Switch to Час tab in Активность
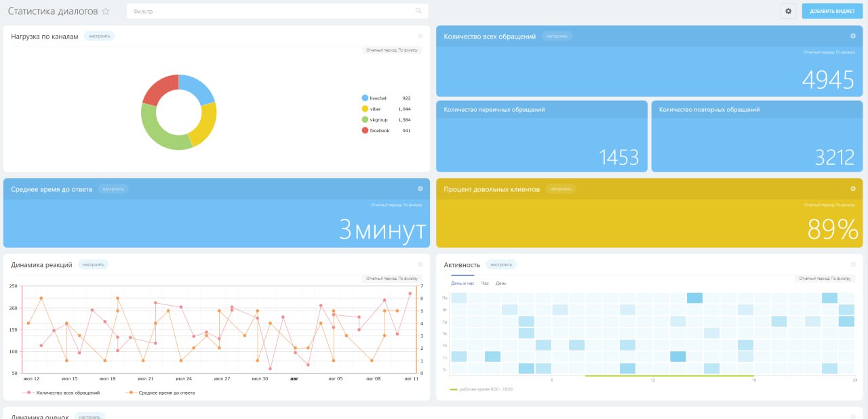 [485, 283]
